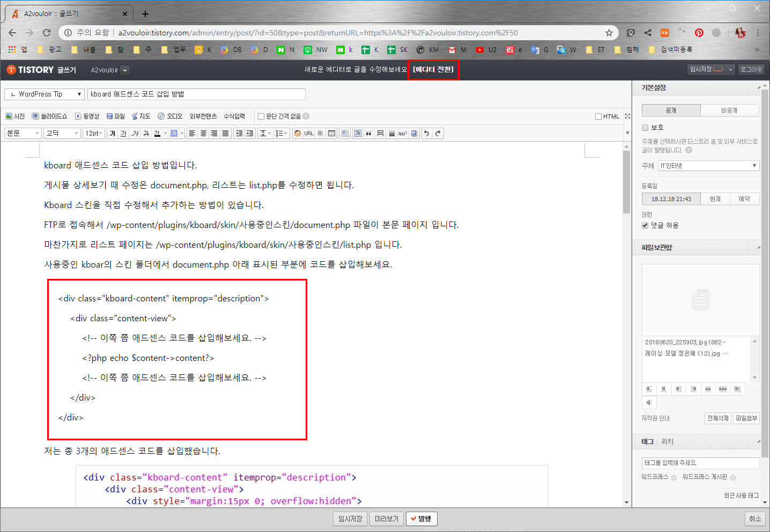Toggle the no paragraph spacing checkbox
770x532 pixels.
click(x=261, y=116)
